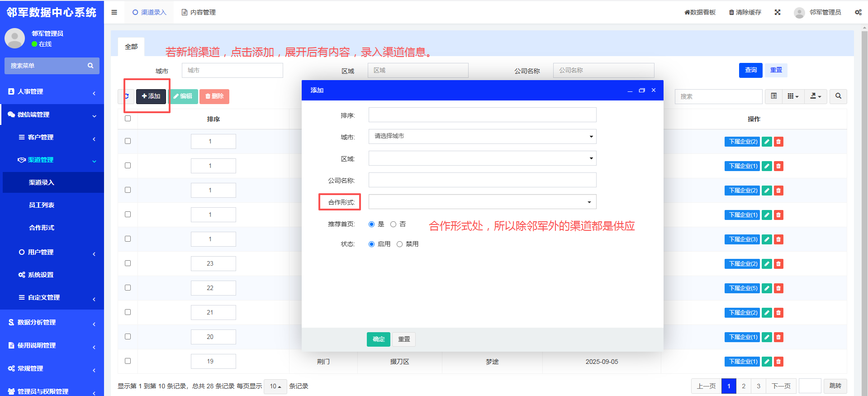Click green edit icon in first 下属企业(2) row
The image size is (868, 396).
pos(767,142)
